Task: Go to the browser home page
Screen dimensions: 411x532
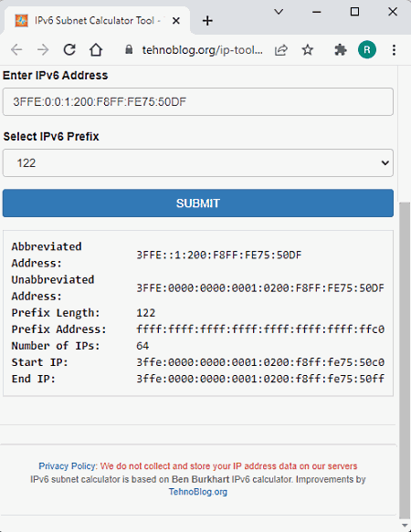Action: click(96, 50)
